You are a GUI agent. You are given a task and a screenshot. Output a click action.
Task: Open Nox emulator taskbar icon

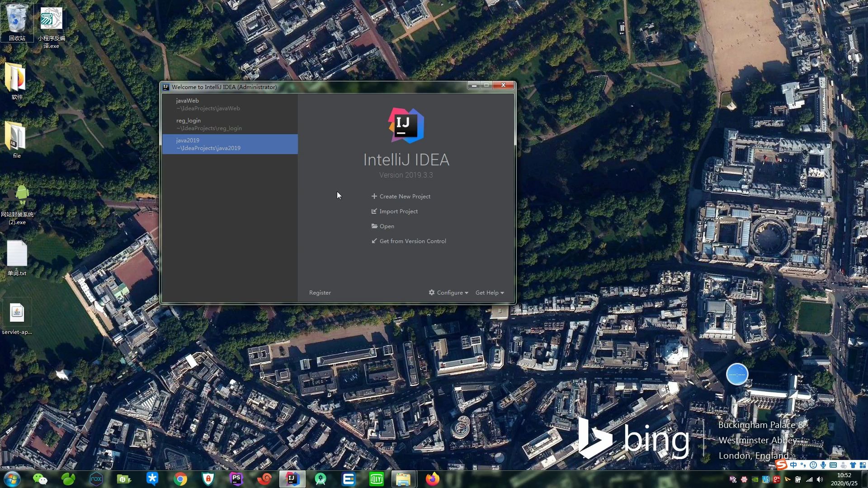click(x=96, y=479)
